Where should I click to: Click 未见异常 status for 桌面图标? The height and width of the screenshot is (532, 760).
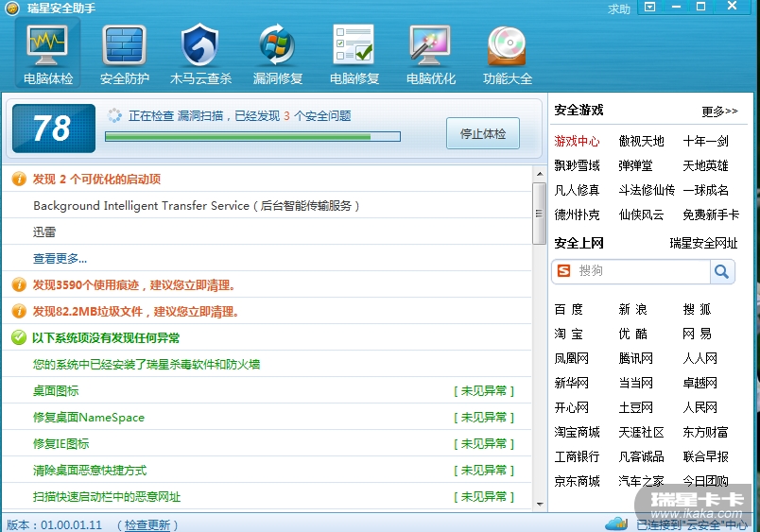point(484,390)
